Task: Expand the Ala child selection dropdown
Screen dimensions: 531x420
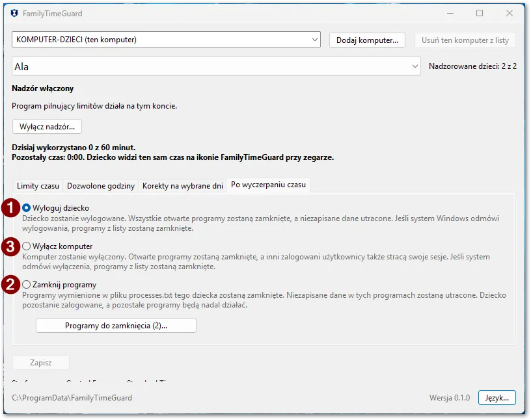Action: point(216,66)
